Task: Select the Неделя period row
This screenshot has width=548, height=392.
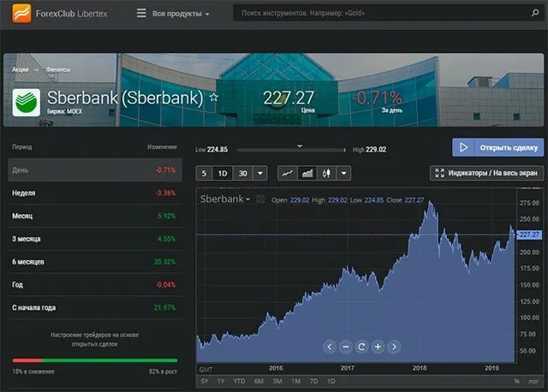Action: click(95, 193)
